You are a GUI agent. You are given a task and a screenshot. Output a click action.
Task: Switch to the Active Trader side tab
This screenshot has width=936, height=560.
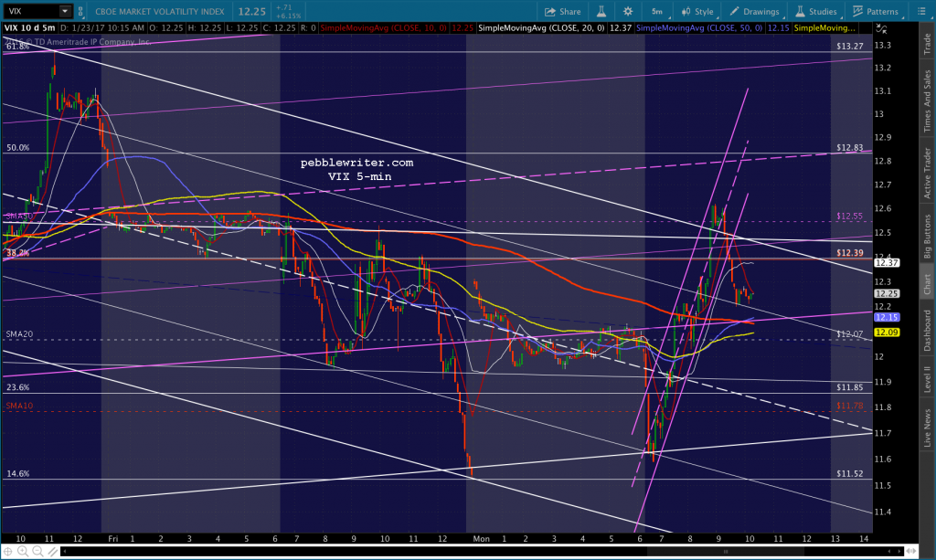[x=927, y=173]
